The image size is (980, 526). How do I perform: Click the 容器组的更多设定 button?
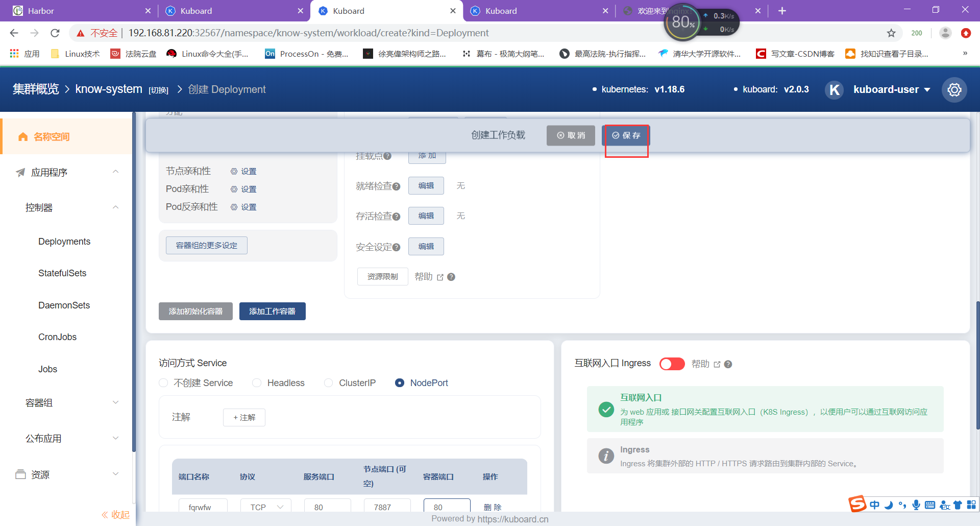pyautogui.click(x=207, y=246)
